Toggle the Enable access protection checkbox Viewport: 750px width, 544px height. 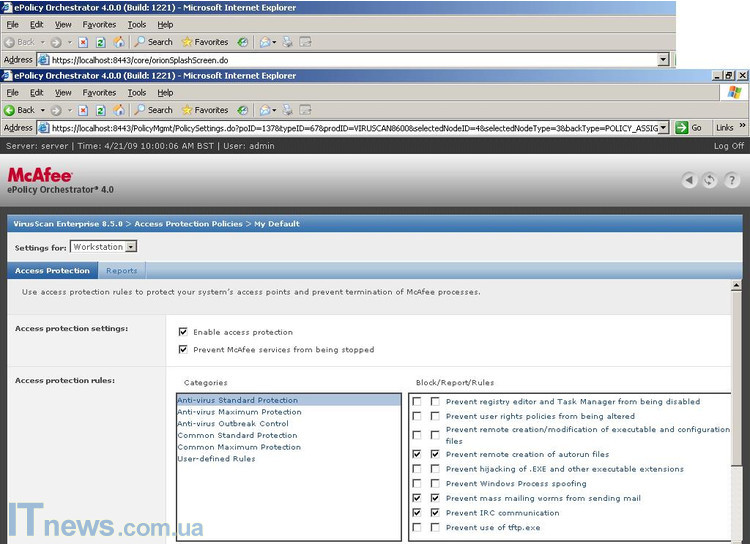pyautogui.click(x=183, y=332)
